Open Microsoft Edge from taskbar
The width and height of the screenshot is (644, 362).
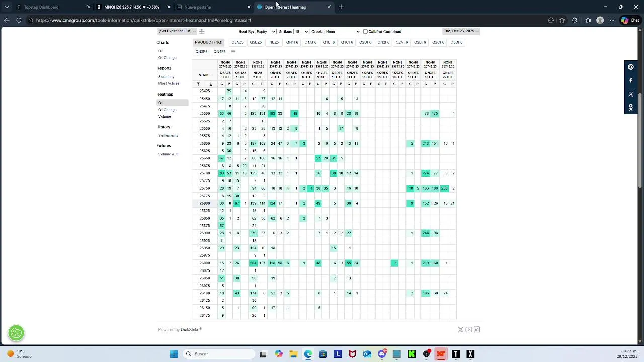(x=308, y=354)
